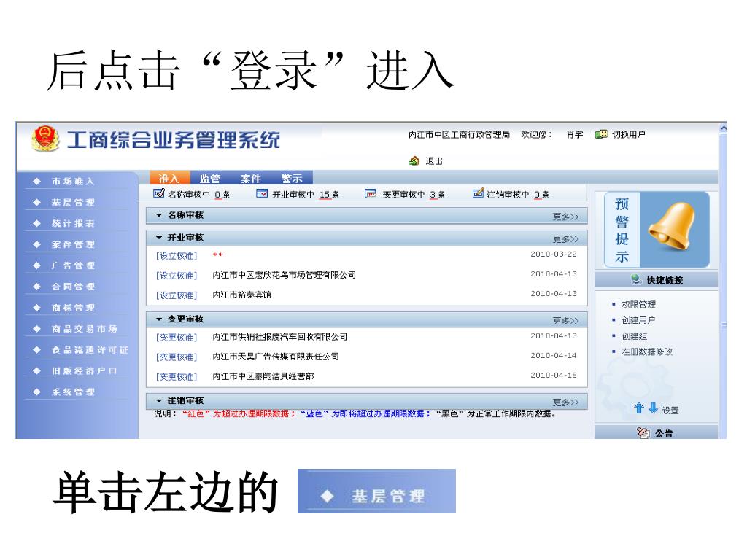Click the 注销审核中 pencil icon
This screenshot has height=560, width=747.
point(478,192)
